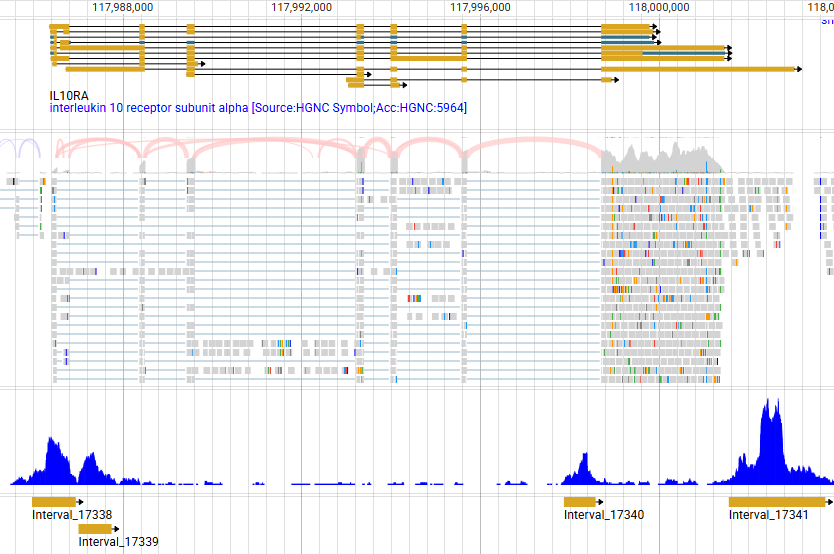Open the interleukin 10 receptor description text
The height and width of the screenshot is (554, 834).
258,108
